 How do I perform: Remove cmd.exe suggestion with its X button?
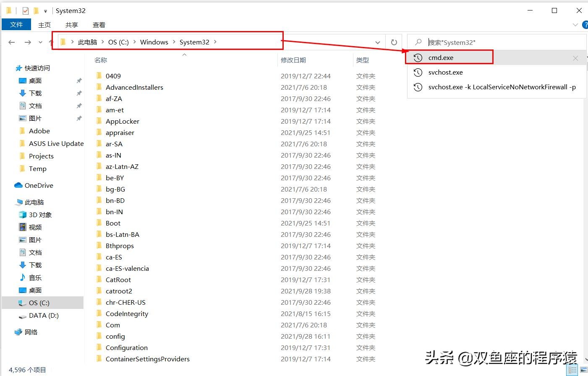tap(575, 58)
